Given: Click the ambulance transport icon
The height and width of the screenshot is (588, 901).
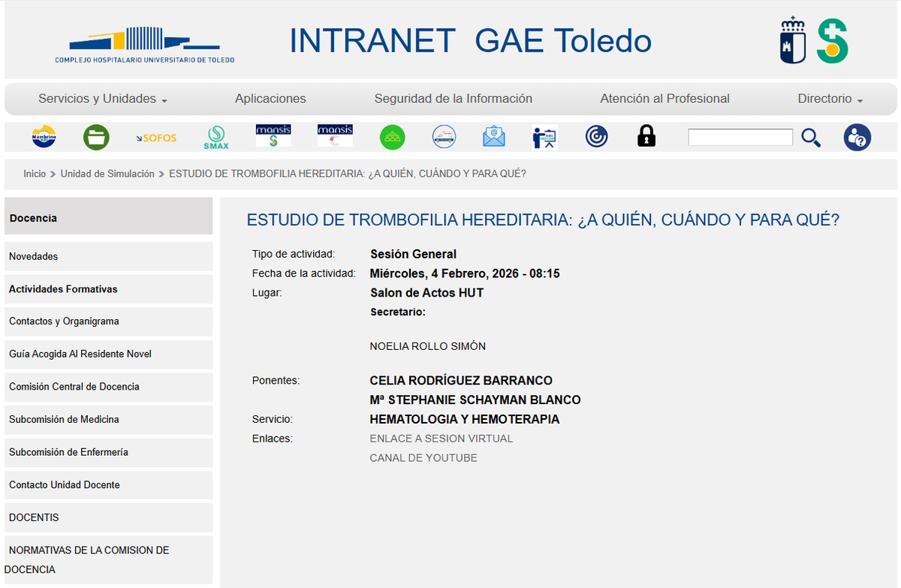Looking at the screenshot, I should click(x=444, y=137).
